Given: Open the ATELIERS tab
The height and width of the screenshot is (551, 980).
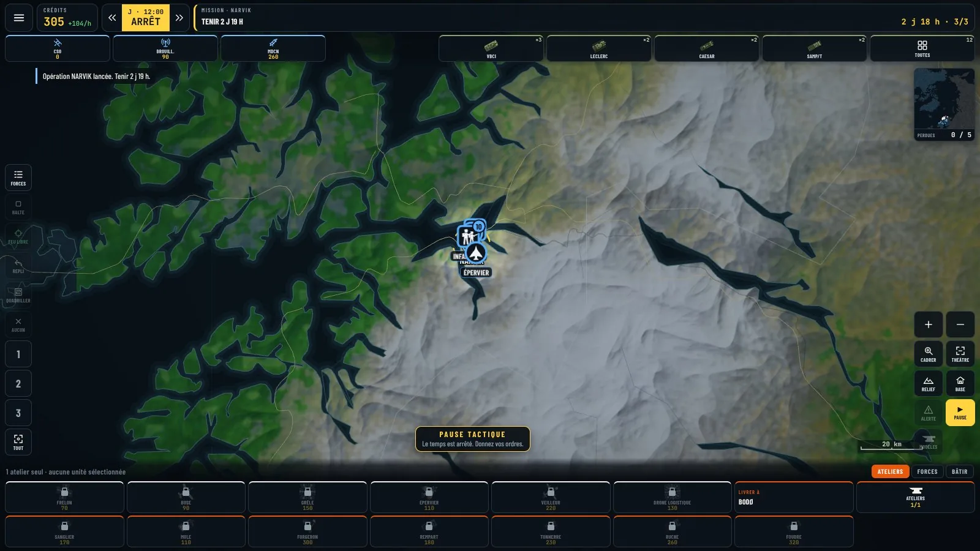Looking at the screenshot, I should [890, 471].
